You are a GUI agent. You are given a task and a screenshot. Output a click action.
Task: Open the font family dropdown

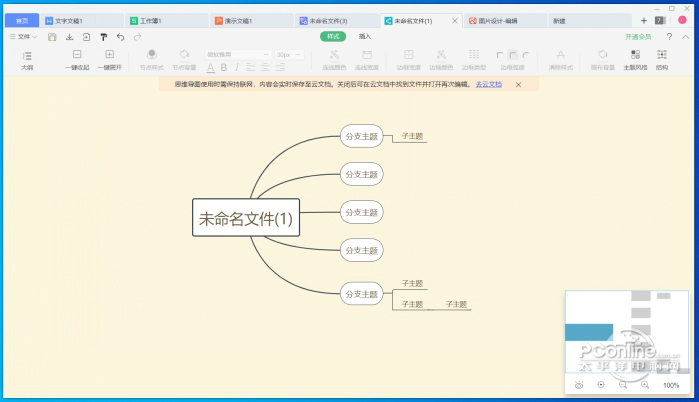238,54
